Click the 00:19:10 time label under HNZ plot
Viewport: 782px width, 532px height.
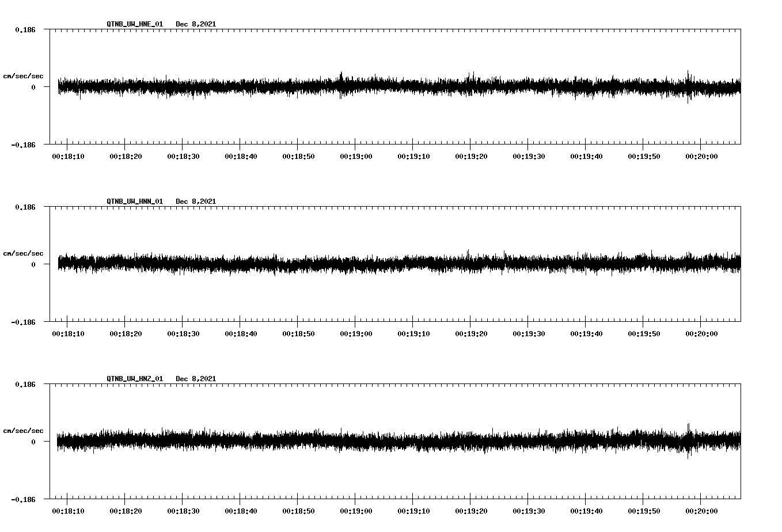[x=413, y=511]
